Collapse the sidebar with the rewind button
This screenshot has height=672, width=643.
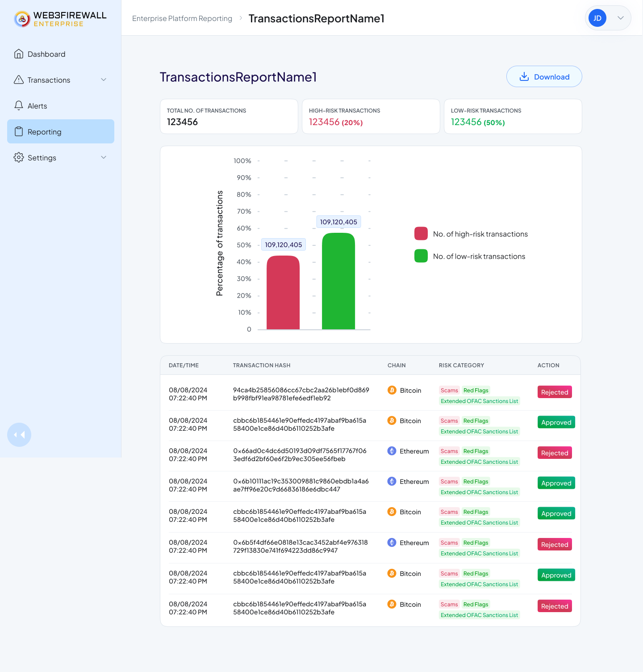(19, 435)
